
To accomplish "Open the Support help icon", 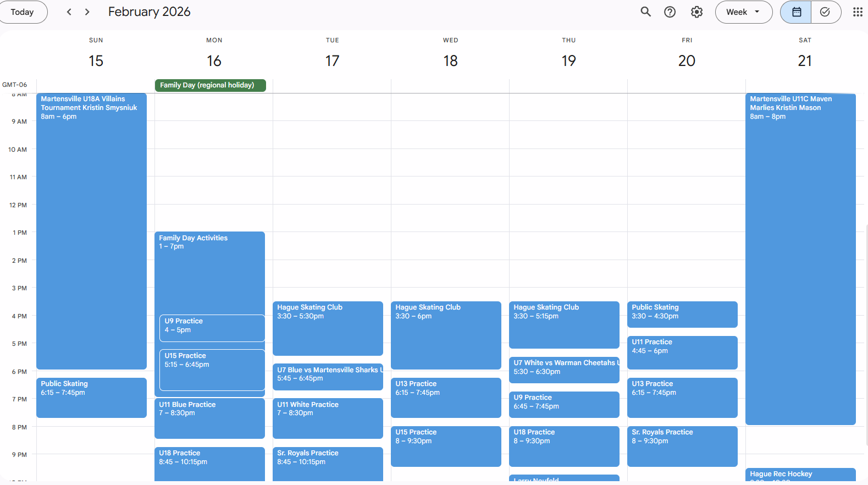I will 670,12.
